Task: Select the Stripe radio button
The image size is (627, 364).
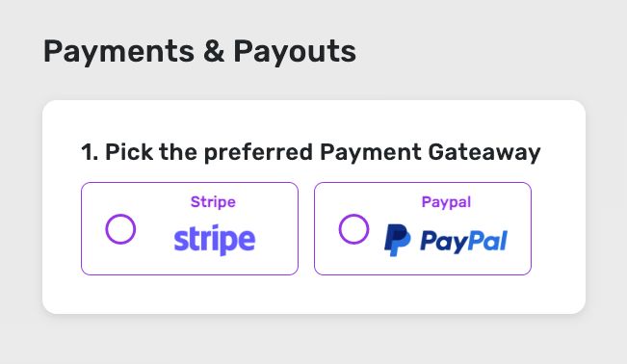Action: tap(120, 229)
